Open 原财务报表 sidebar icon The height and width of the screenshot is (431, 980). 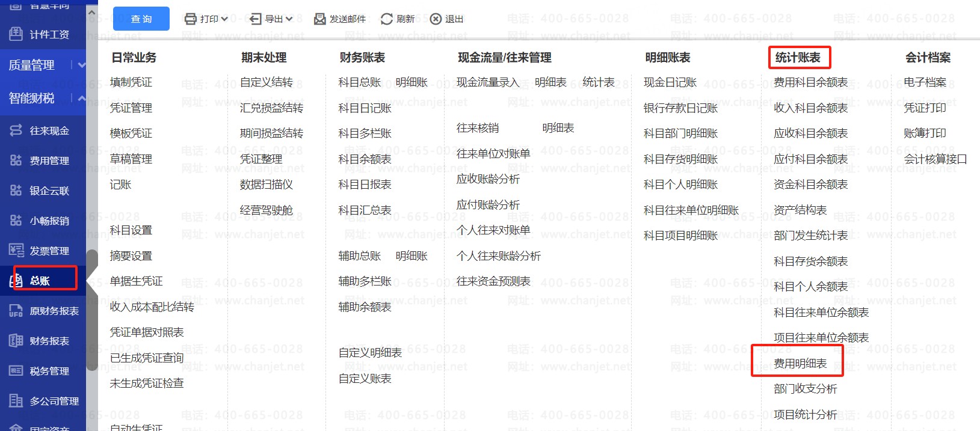16,310
